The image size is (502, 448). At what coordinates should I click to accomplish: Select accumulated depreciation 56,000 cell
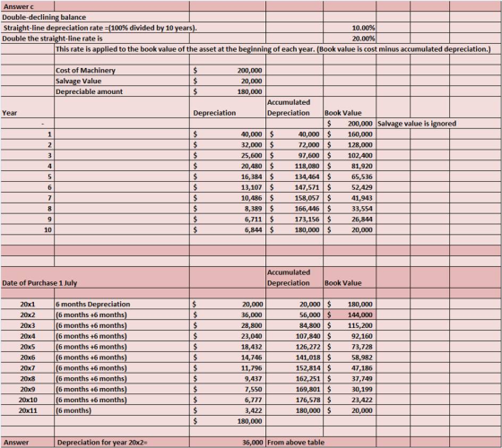coord(295,314)
